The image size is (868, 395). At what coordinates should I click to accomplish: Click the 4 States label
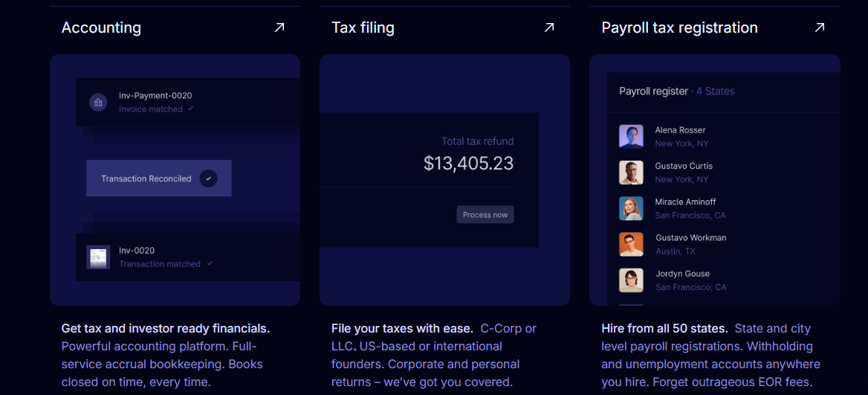point(715,91)
